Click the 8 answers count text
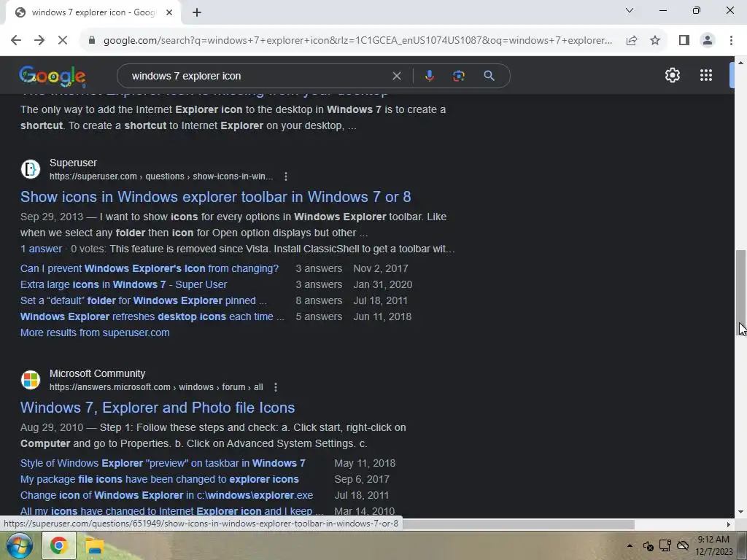Viewport: 747px width, 560px height. coord(319,301)
